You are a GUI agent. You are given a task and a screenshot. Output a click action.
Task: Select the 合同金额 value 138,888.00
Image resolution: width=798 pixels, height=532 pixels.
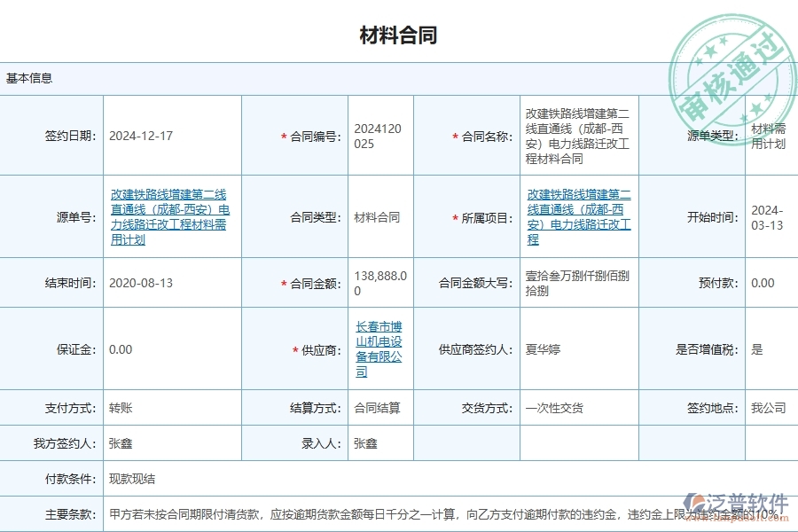[x=379, y=282]
